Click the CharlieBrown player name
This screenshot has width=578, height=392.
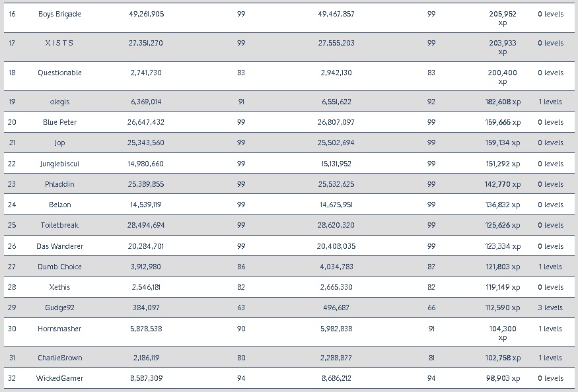(x=59, y=358)
